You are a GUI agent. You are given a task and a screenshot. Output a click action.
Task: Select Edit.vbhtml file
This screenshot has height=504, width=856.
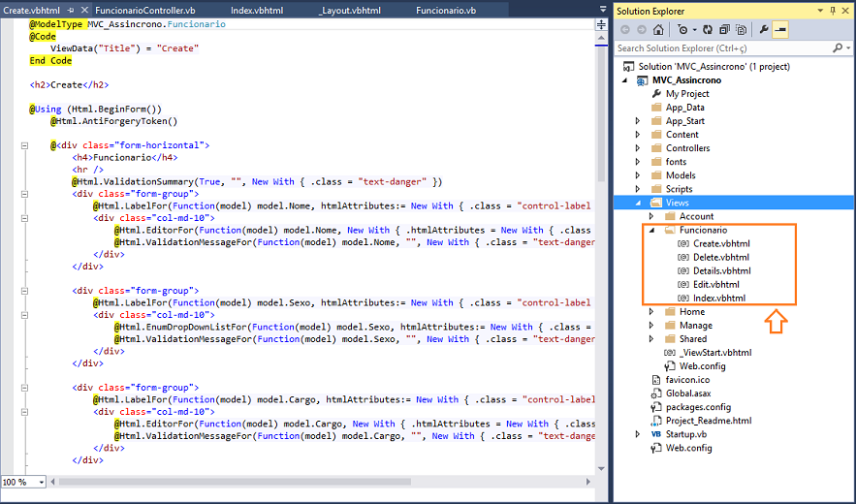point(715,285)
